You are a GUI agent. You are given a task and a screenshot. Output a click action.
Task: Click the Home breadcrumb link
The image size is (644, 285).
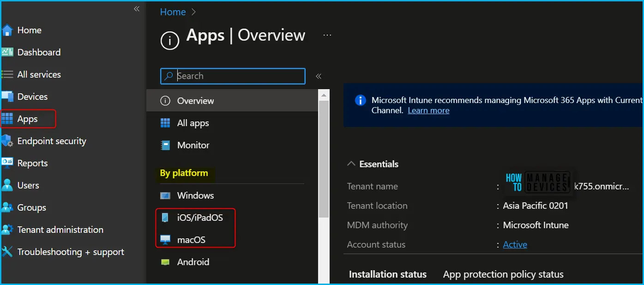(173, 12)
